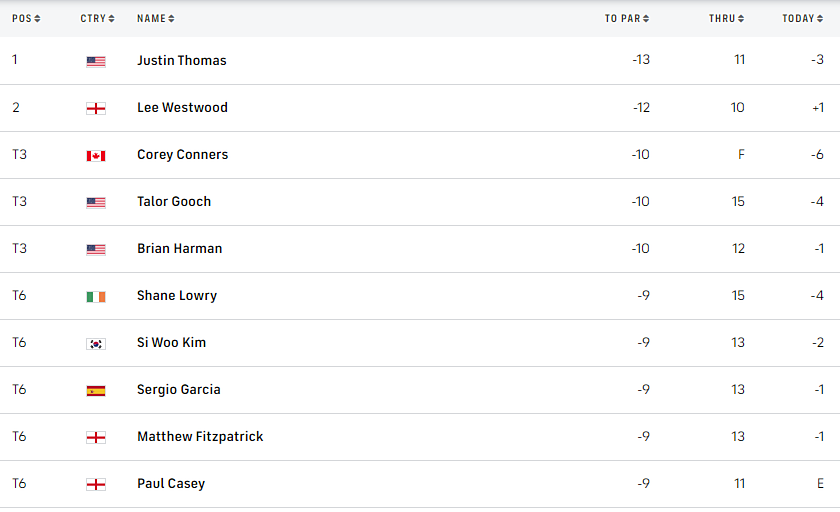840x512 pixels.
Task: Click the Ireland flag beside Shane Lowry
Action: 96,296
